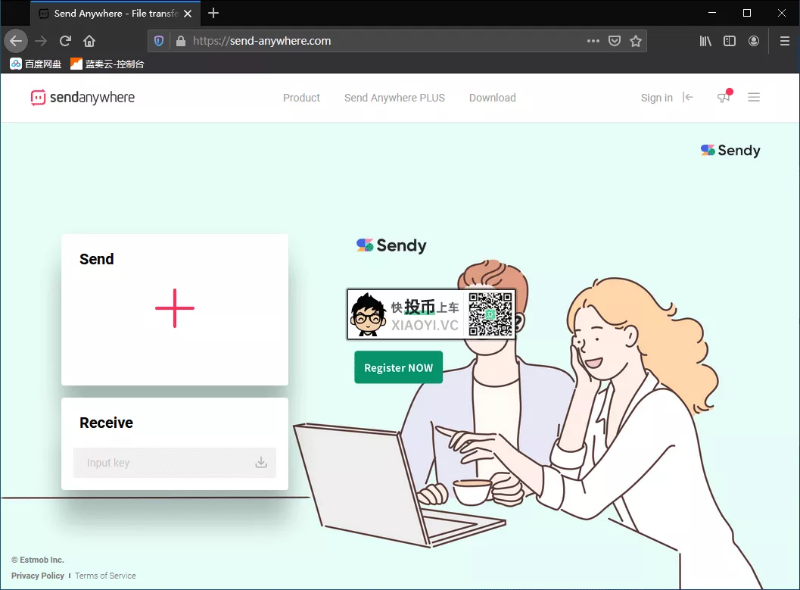Click the Sendy logo at top right
This screenshot has height=590, width=800.
[730, 150]
